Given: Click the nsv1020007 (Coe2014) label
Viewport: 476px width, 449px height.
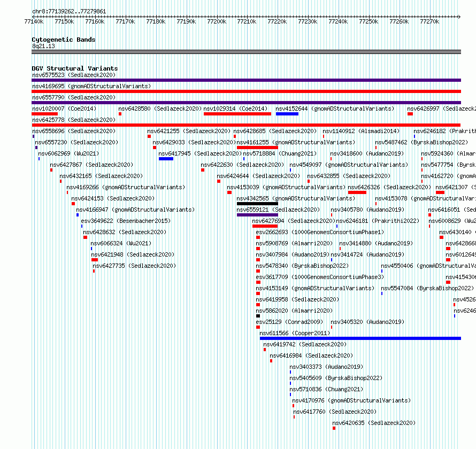Looking at the screenshot, I should pyautogui.click(x=64, y=109).
